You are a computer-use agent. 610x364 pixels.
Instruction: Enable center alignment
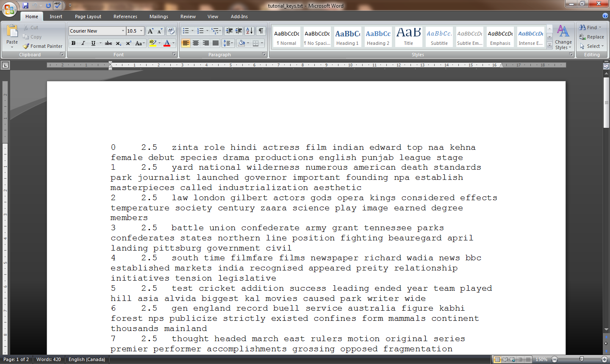click(195, 43)
